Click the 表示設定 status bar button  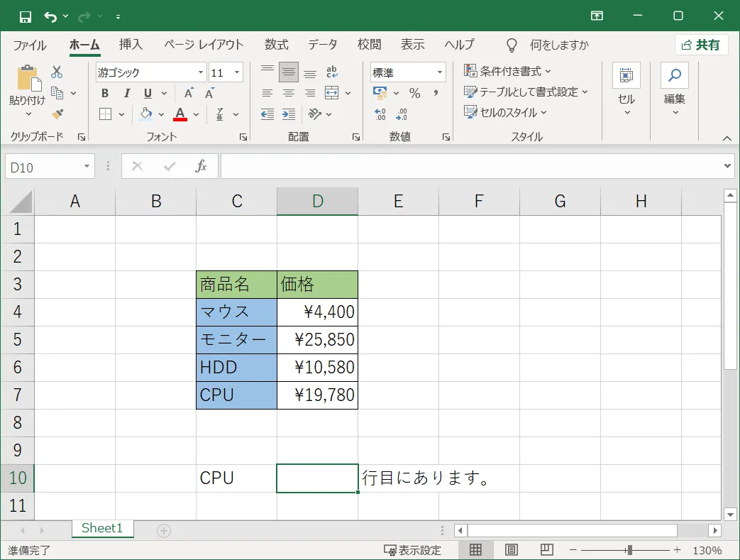tap(412, 550)
